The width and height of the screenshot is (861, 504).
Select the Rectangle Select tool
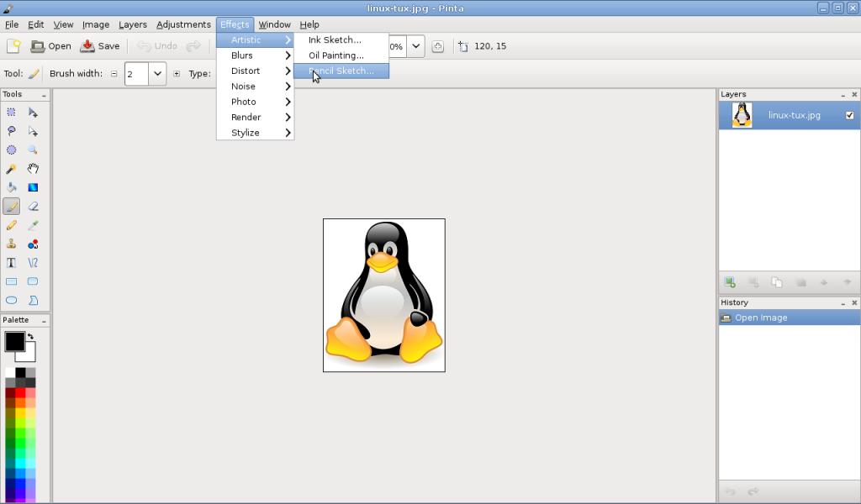point(11,113)
